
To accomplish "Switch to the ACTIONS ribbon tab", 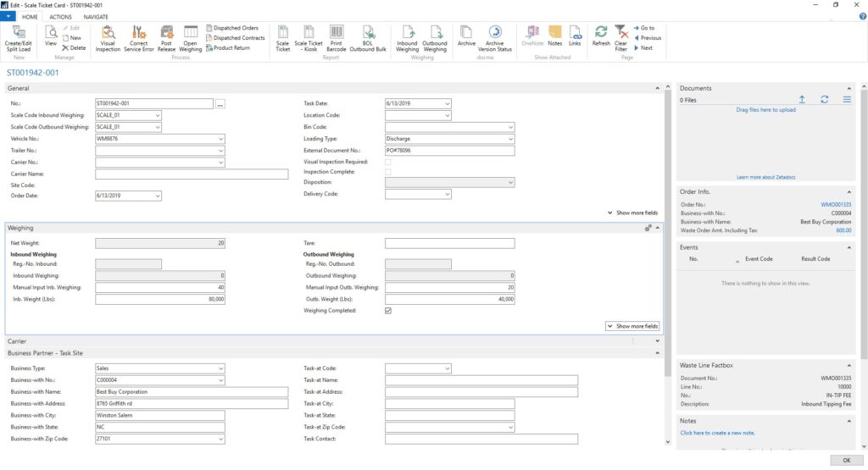I will (x=60, y=17).
